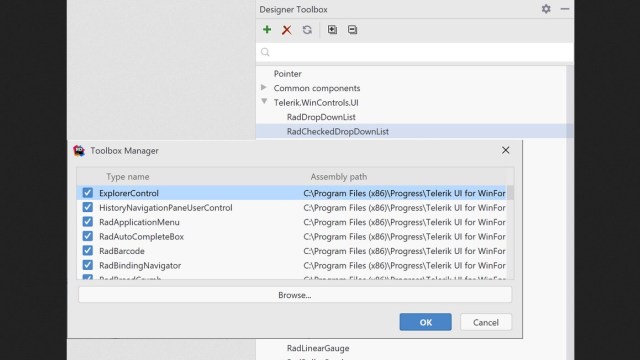
Task: Uncheck the RadAutoCompleteBox checkbox
Action: click(x=87, y=236)
